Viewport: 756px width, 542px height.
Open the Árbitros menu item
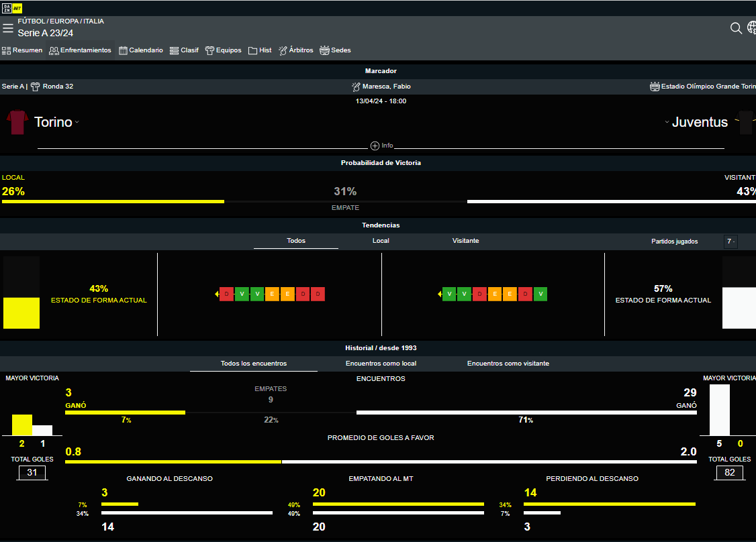tap(296, 50)
